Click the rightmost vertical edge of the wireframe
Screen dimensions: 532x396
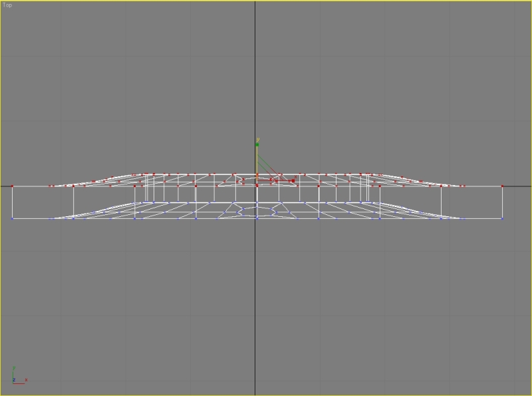click(502, 202)
